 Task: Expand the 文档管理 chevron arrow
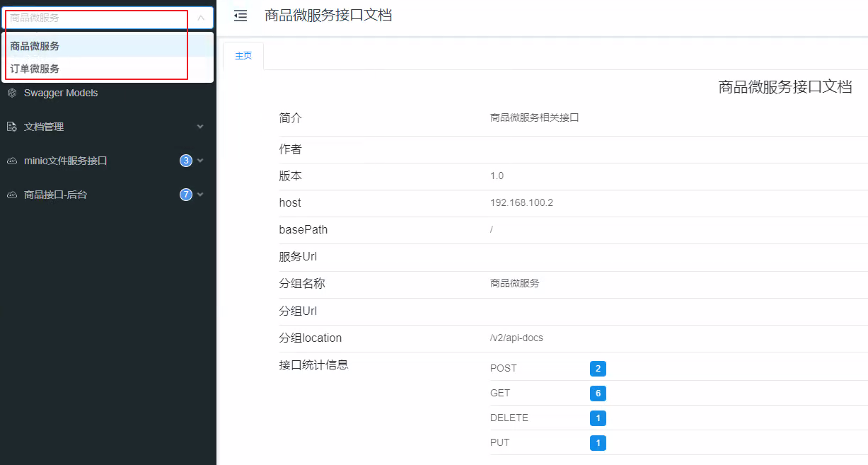pos(200,127)
